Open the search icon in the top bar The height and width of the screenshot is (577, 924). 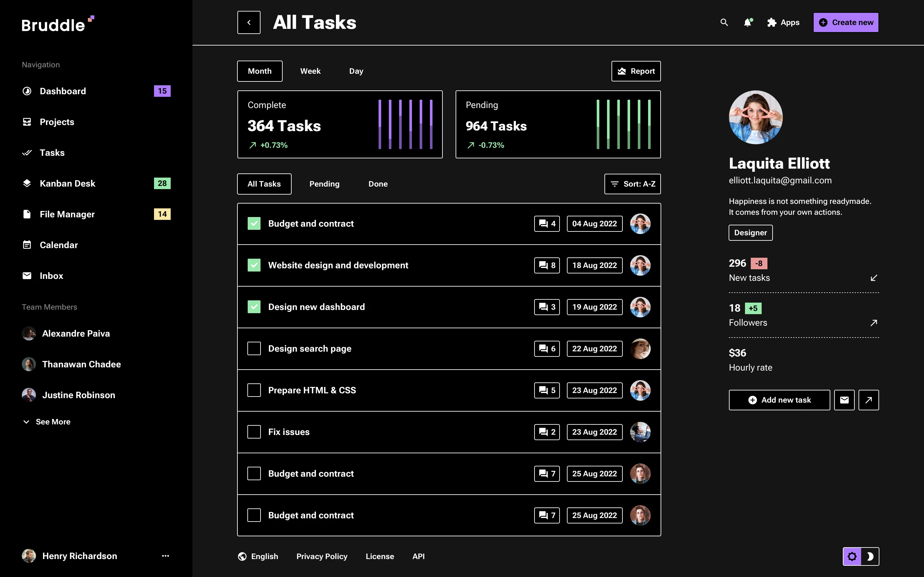pyautogui.click(x=724, y=22)
